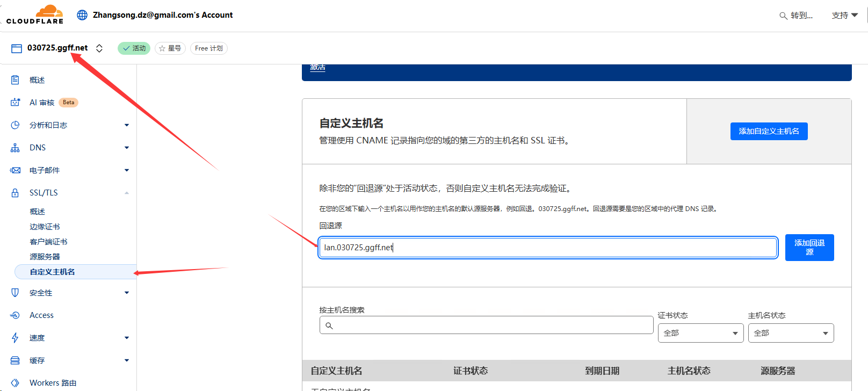Click the 安全性 shield icon
This screenshot has height=391, width=868.
tap(15, 293)
